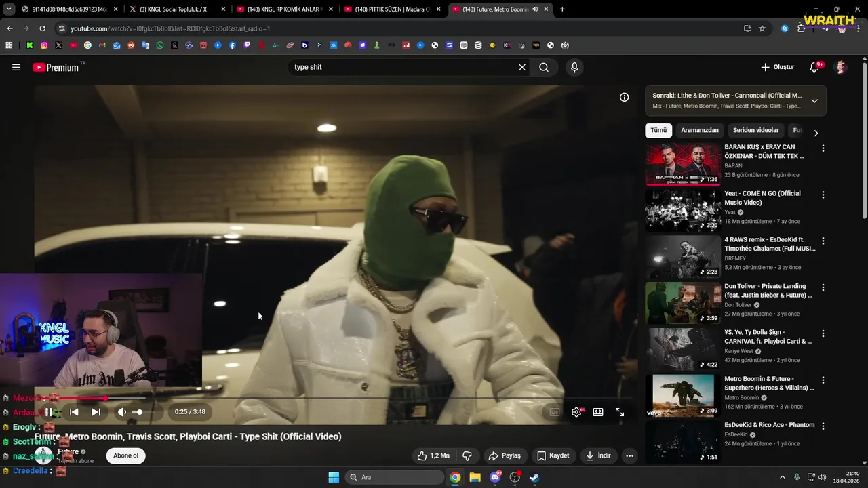Open options for Phantom video
868x488 pixels.
[x=823, y=426]
